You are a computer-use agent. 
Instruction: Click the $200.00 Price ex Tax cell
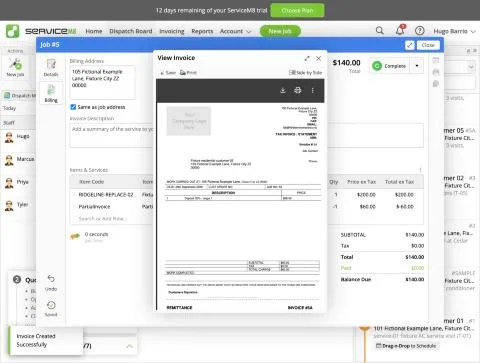(x=366, y=195)
